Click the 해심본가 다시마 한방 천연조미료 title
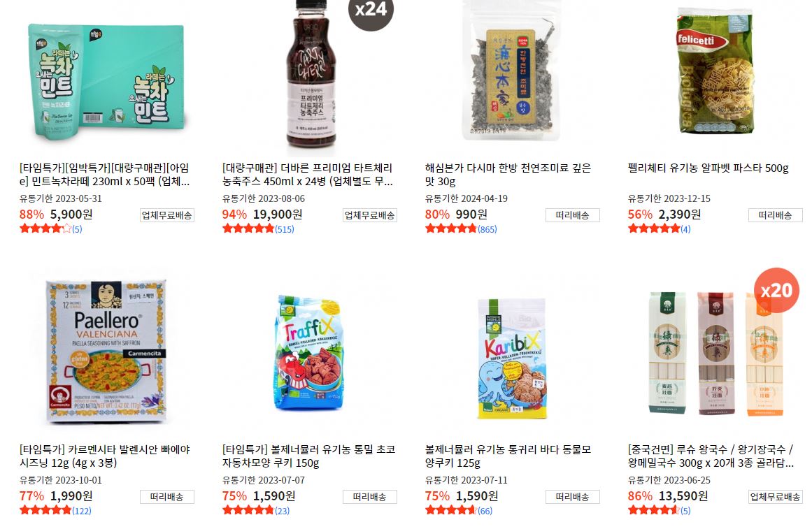The height and width of the screenshot is (529, 812). [508, 175]
